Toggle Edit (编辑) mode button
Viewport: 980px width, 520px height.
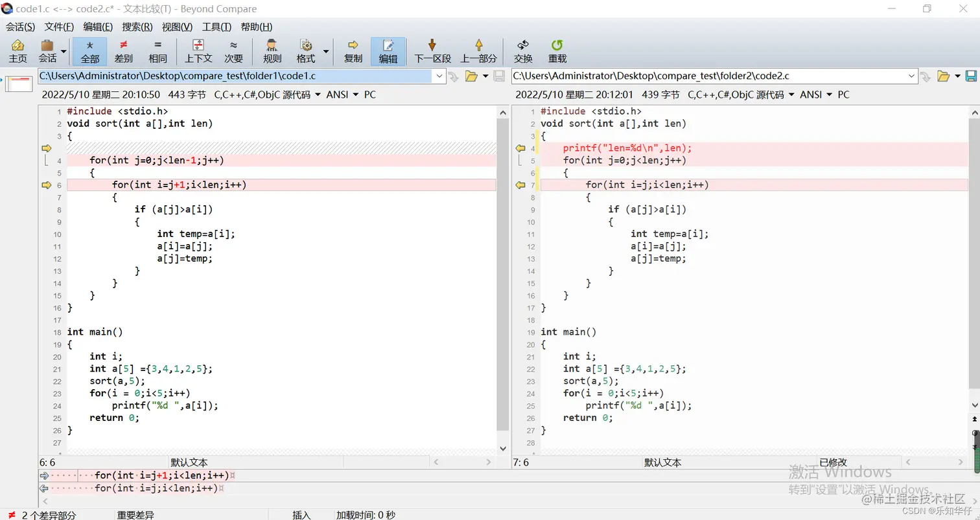388,51
